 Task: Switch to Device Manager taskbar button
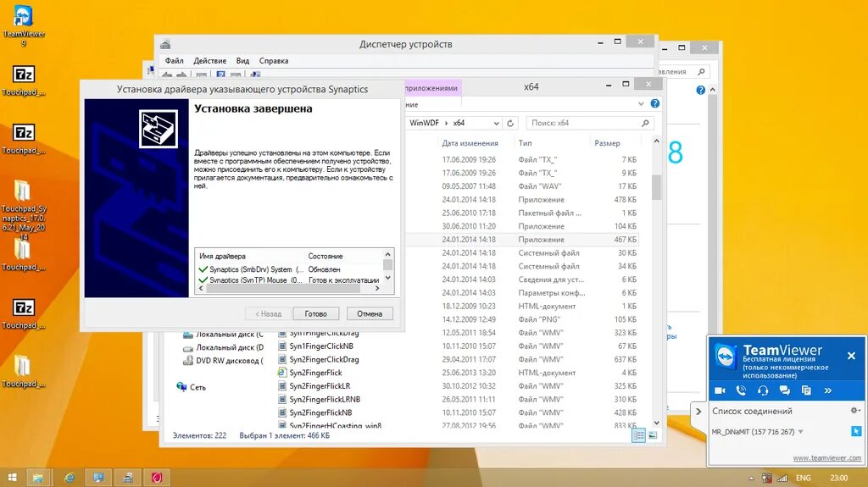[127, 477]
